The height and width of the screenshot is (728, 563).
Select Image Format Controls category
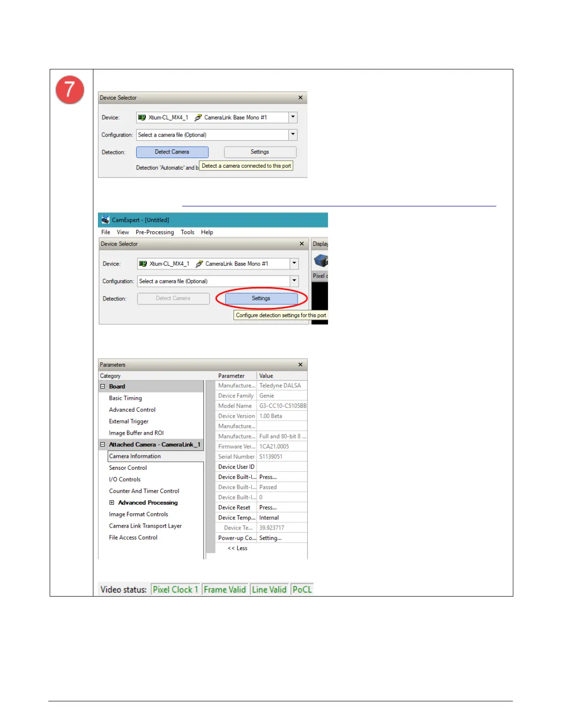point(138,514)
